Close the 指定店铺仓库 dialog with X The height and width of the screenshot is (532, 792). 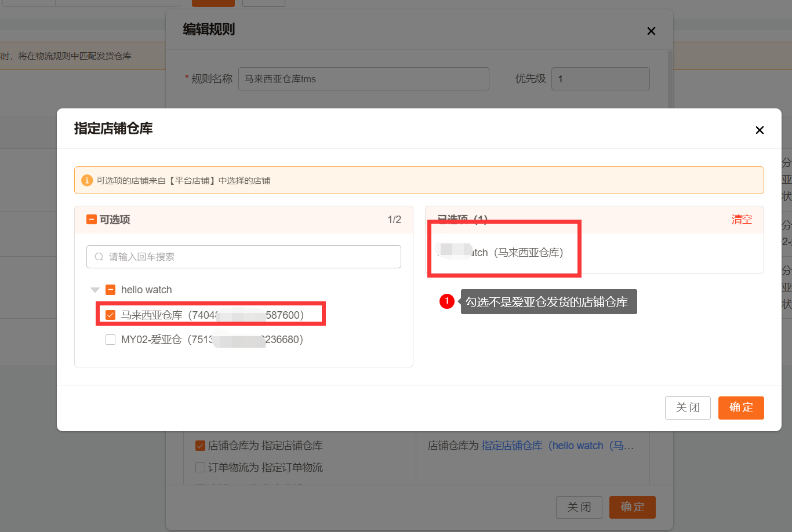point(760,130)
